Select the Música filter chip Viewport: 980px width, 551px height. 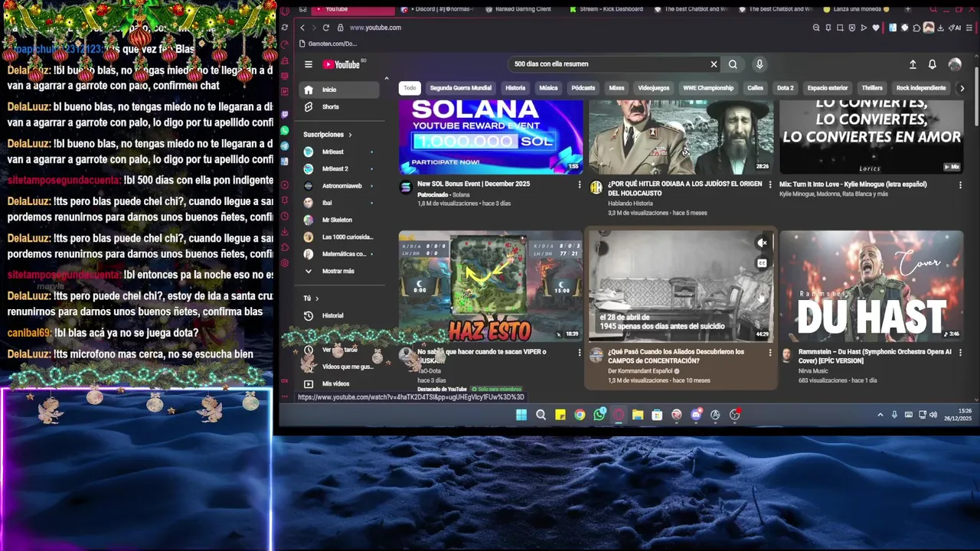click(x=548, y=88)
